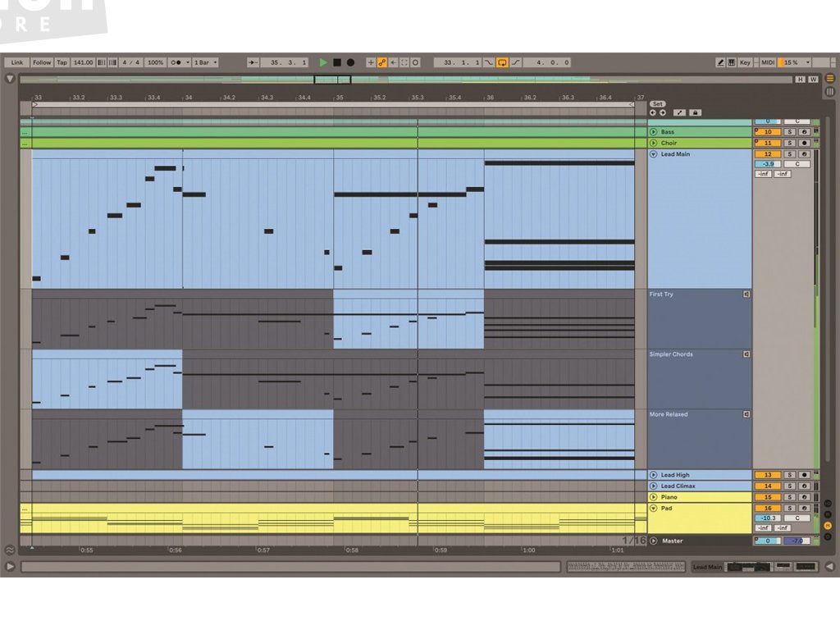840x630 pixels.
Task: Click the Tap tempo button
Action: pyautogui.click(x=62, y=62)
